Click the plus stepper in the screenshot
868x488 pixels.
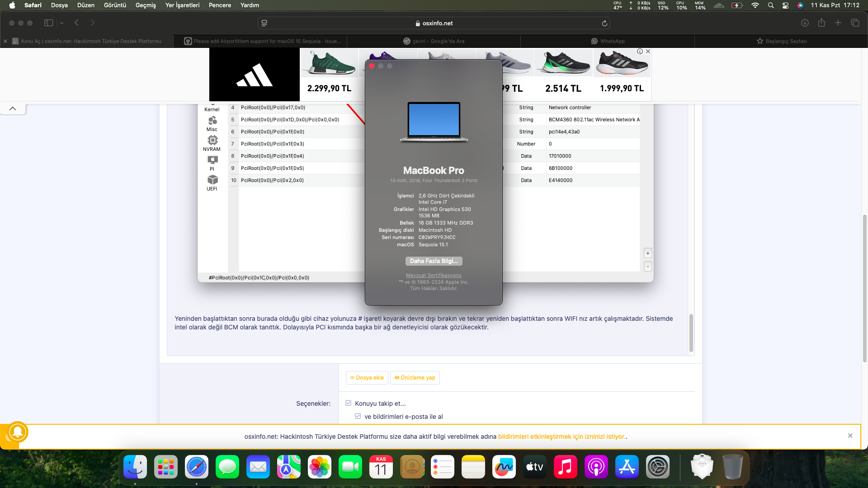[647, 253]
